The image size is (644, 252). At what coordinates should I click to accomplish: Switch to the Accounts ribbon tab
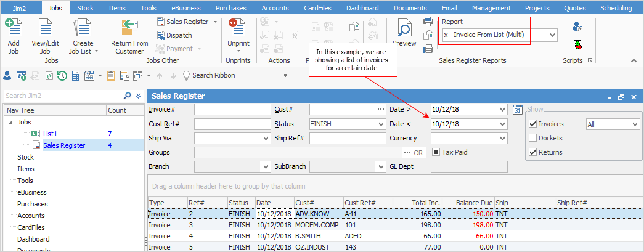(x=275, y=8)
